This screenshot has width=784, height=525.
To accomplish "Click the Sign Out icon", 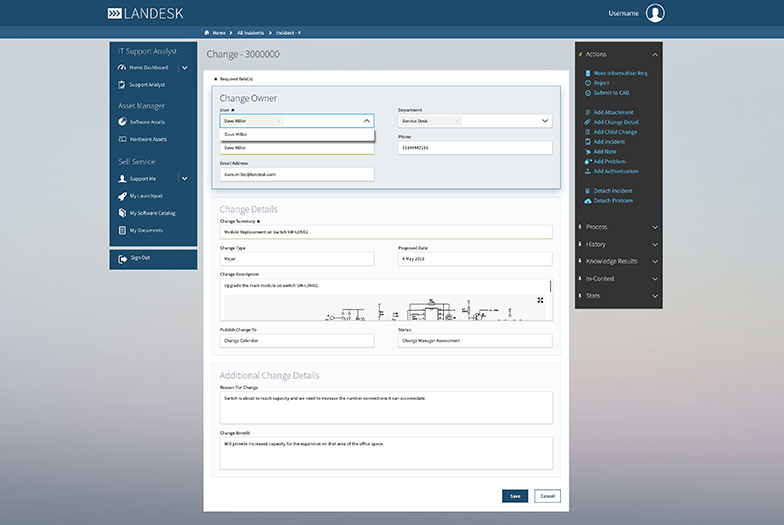I will pos(122,258).
